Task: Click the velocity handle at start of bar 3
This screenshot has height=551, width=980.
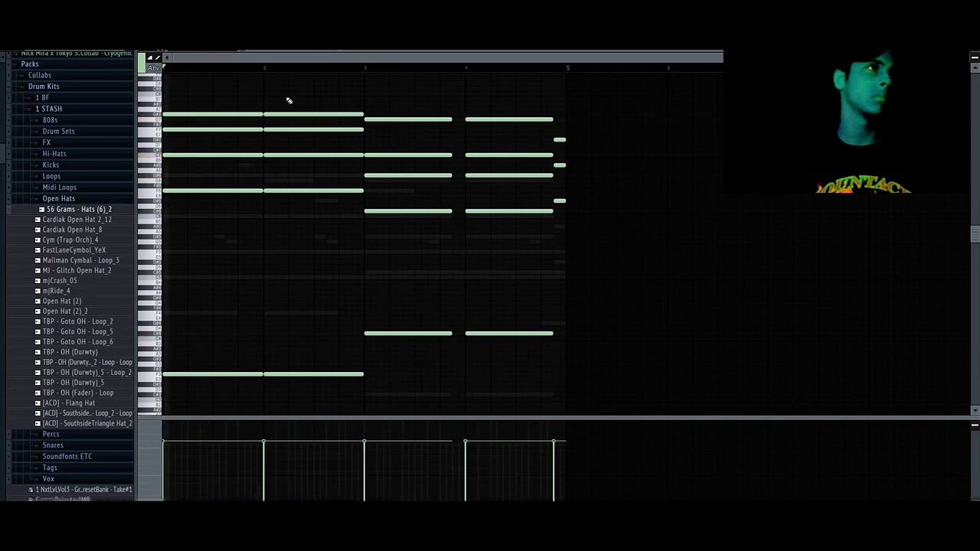Action: click(x=364, y=442)
